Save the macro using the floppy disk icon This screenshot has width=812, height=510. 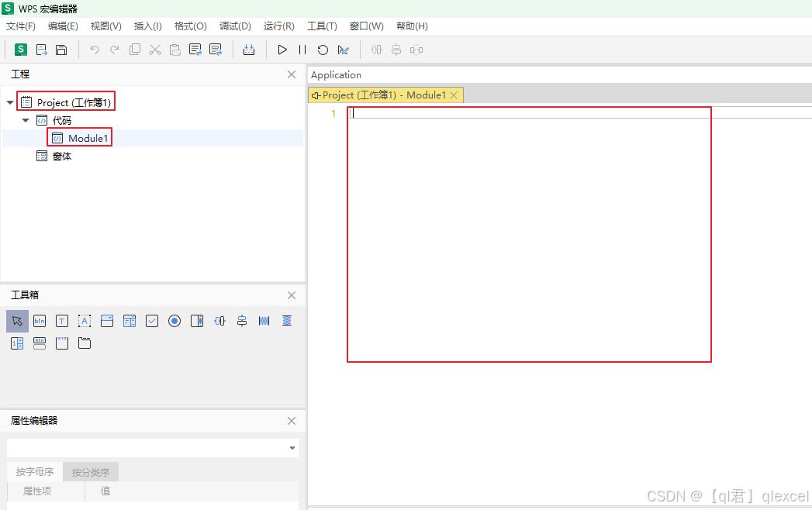tap(61, 50)
